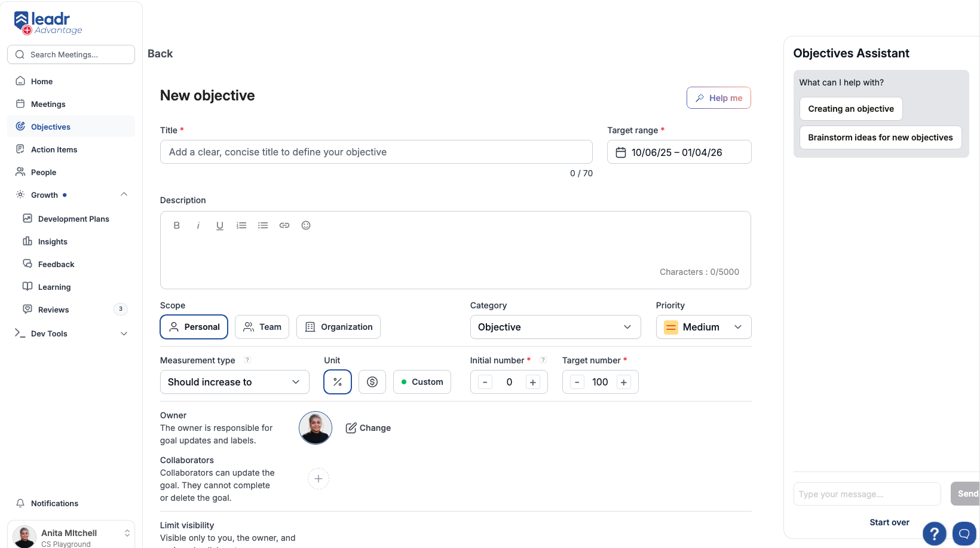The height and width of the screenshot is (548, 980).
Task: Click Initial number help tooltip icon
Action: (543, 360)
